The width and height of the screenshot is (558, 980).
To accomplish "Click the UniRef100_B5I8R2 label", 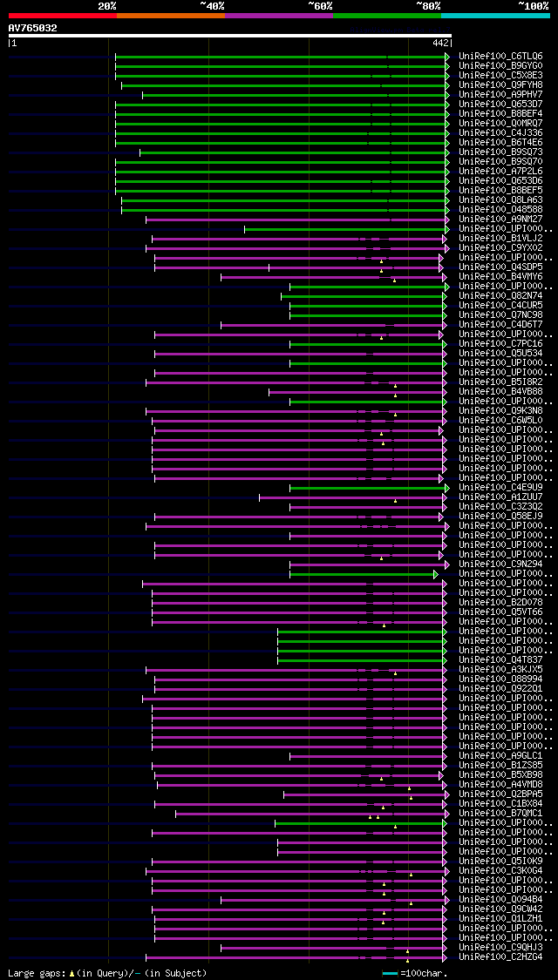I will pos(500,382).
